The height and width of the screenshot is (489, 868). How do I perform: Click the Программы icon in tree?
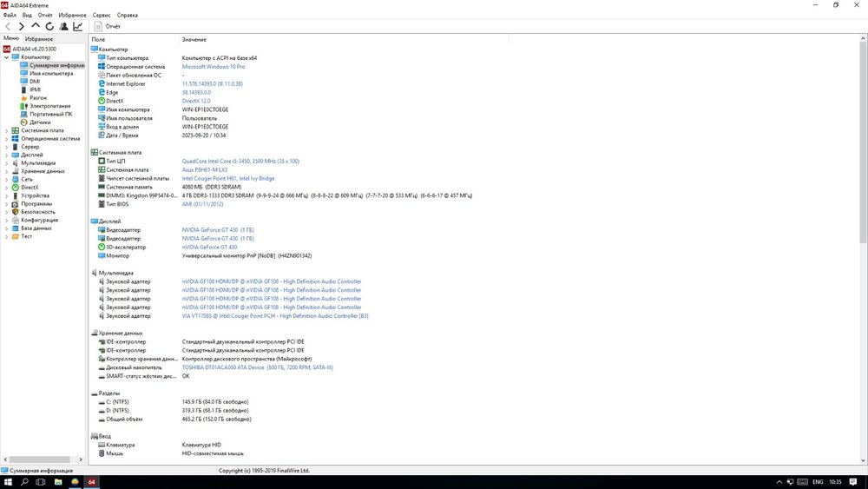[x=15, y=204]
